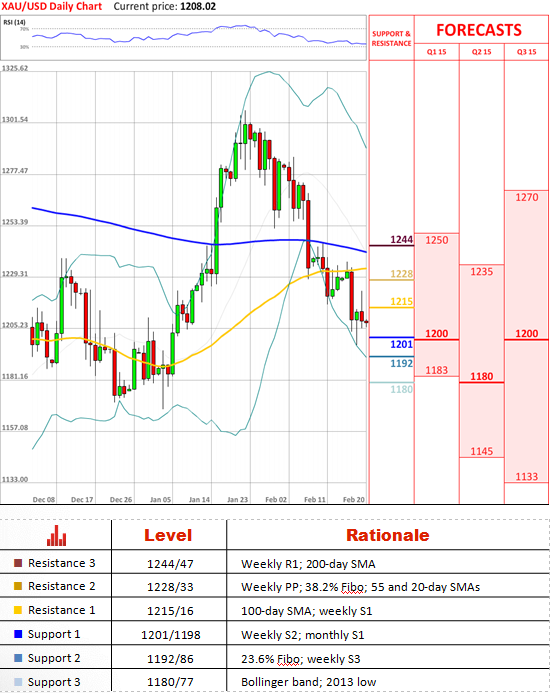Screen dimensions: 552x693
Task: Click the 1201 support level label
Action: point(402,344)
